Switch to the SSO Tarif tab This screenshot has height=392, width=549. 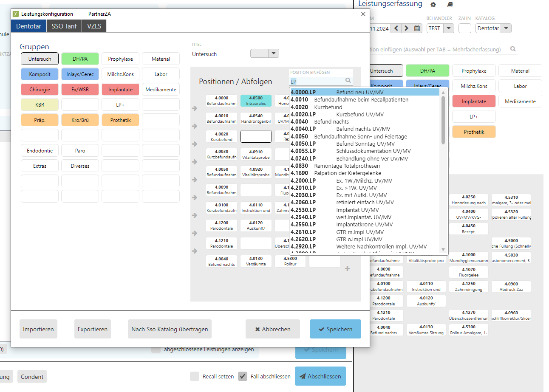click(64, 26)
